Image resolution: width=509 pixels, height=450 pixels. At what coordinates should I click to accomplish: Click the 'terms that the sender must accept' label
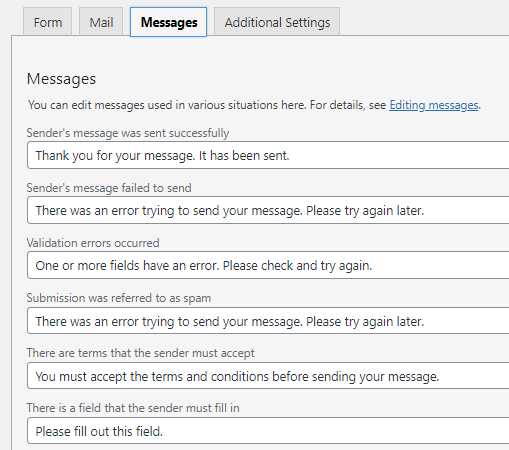point(140,353)
